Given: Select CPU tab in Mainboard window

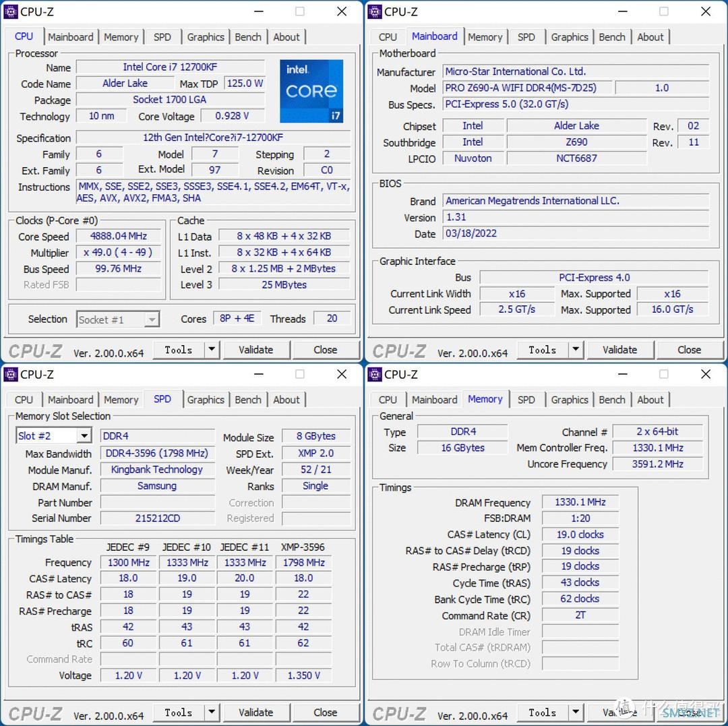Looking at the screenshot, I should point(388,37).
